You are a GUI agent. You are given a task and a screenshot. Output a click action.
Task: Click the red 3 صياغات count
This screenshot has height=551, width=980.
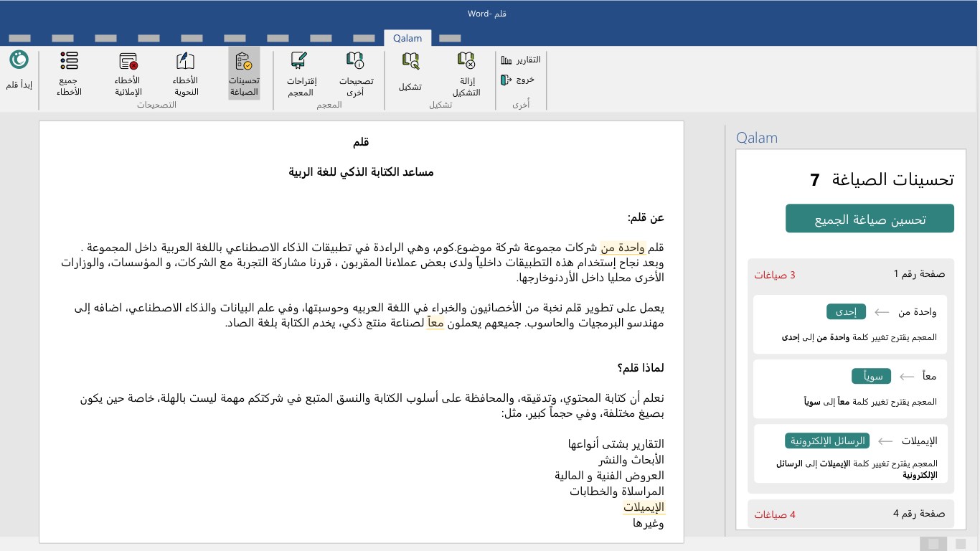775,275
